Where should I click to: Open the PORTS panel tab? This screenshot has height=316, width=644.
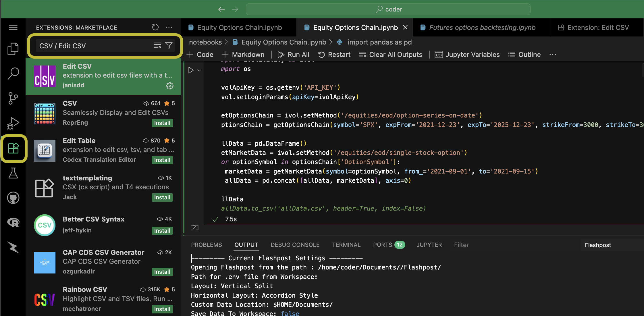coord(389,245)
